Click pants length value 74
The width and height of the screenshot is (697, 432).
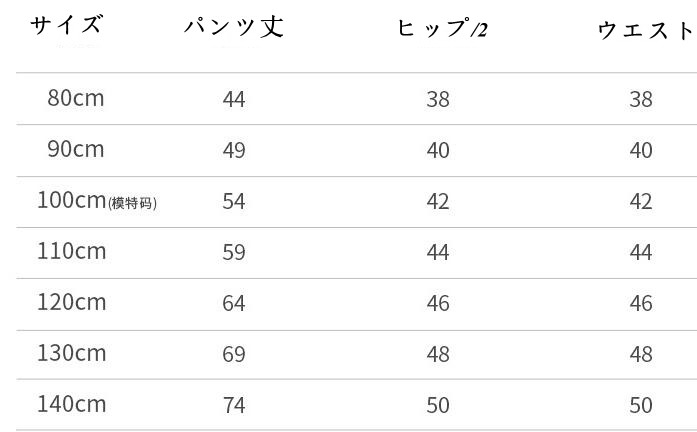pyautogui.click(x=234, y=405)
